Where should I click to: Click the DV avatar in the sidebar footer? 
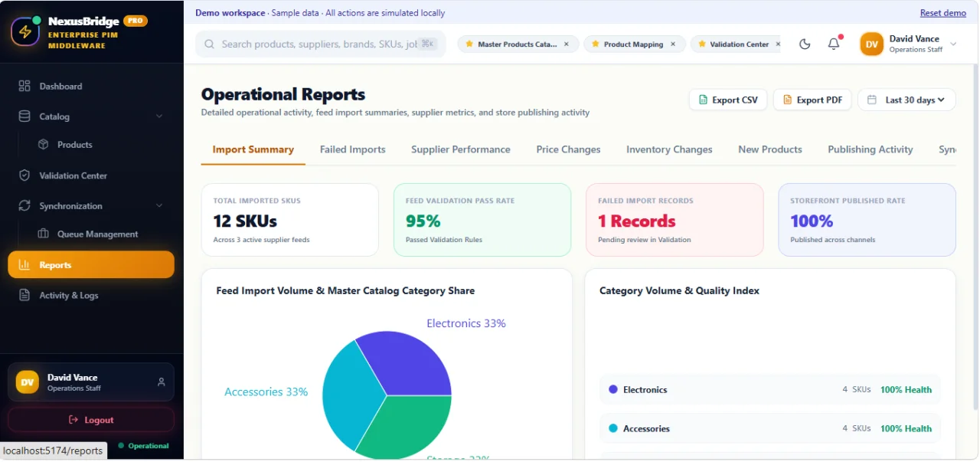(x=28, y=382)
